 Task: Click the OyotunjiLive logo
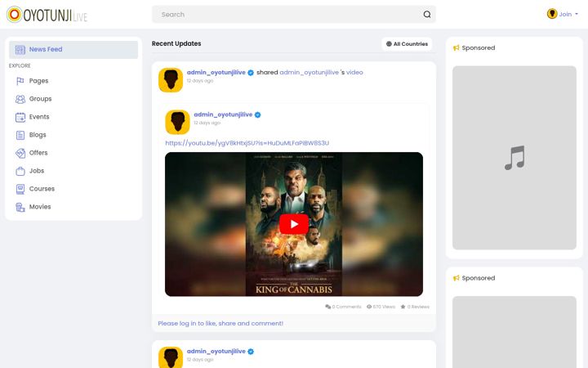(47, 15)
